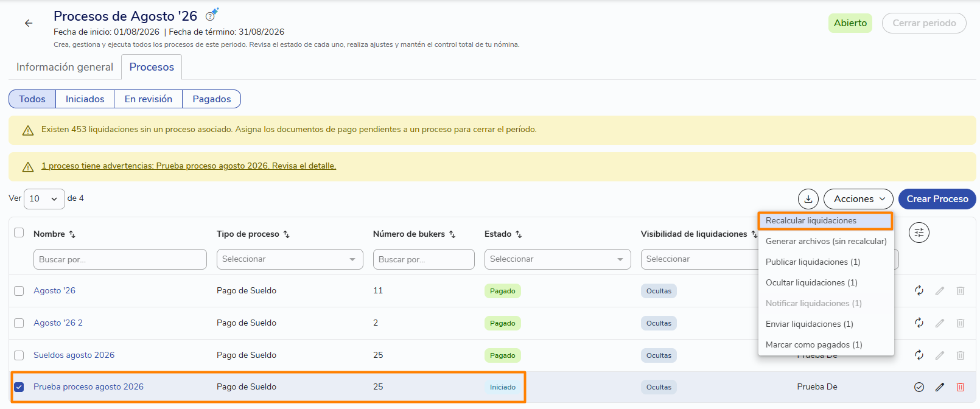Sort by Nombre column arrows

72,234
